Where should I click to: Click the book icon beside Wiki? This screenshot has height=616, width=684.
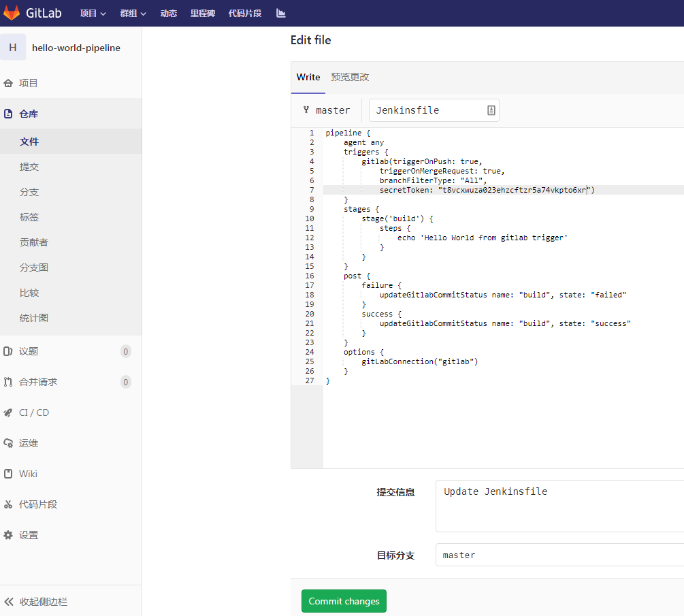click(8, 474)
